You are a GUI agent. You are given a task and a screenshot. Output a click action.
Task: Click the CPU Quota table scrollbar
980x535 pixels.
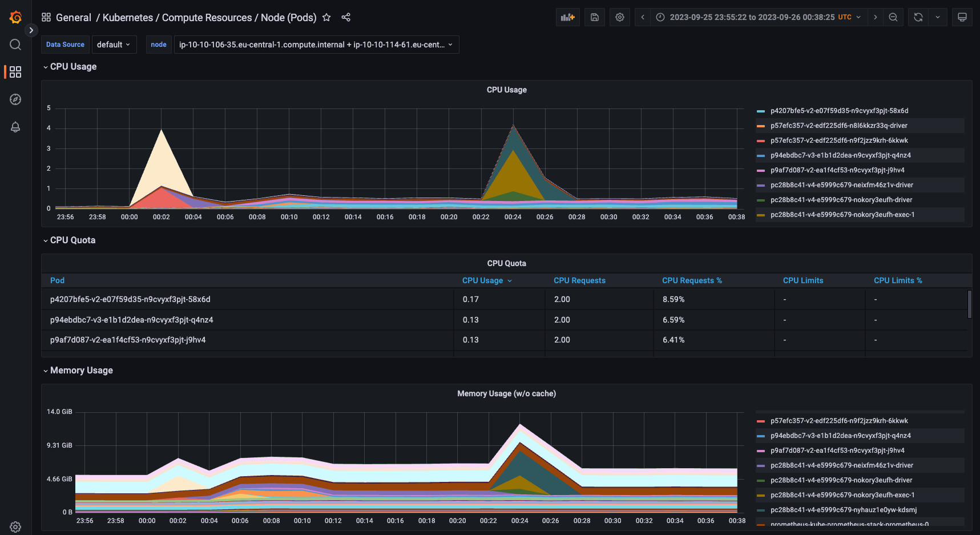(969, 304)
